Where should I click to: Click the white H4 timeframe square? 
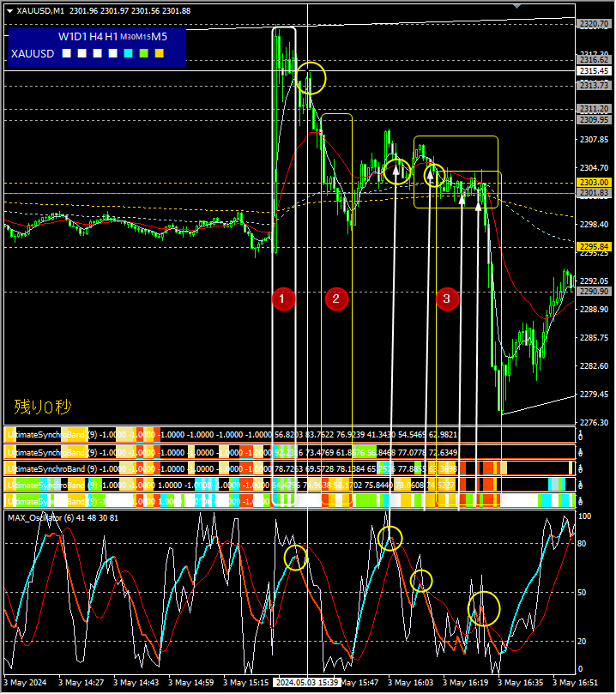point(97,53)
